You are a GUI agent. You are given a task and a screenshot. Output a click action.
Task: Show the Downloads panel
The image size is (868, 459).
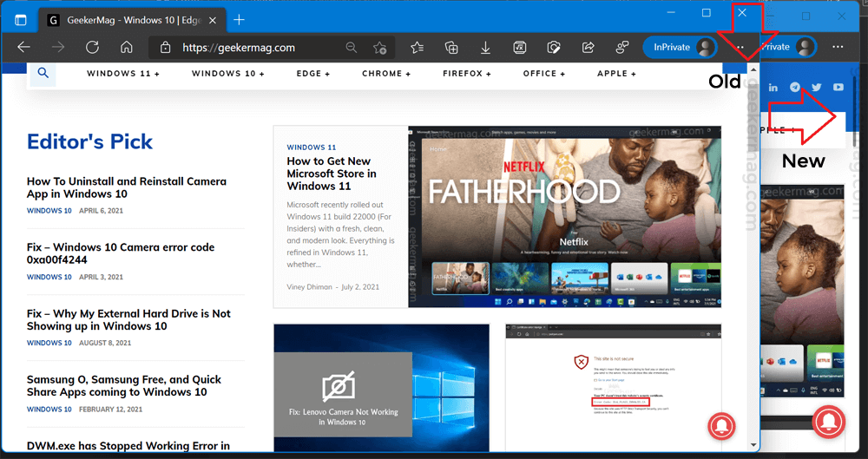[x=485, y=48]
